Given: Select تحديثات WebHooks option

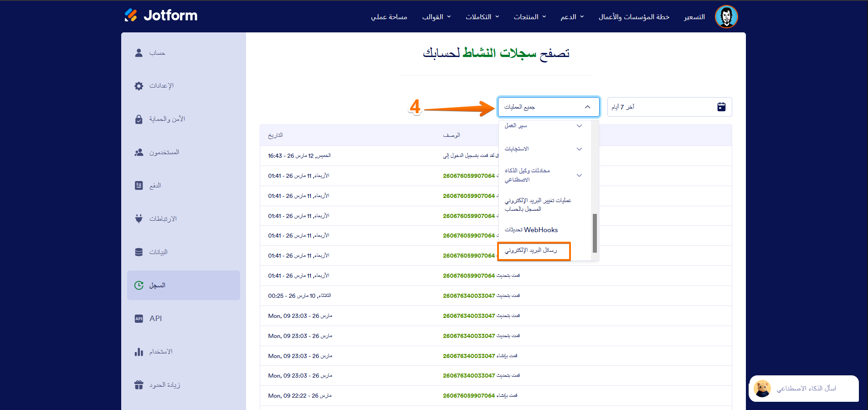Looking at the screenshot, I should click(531, 230).
